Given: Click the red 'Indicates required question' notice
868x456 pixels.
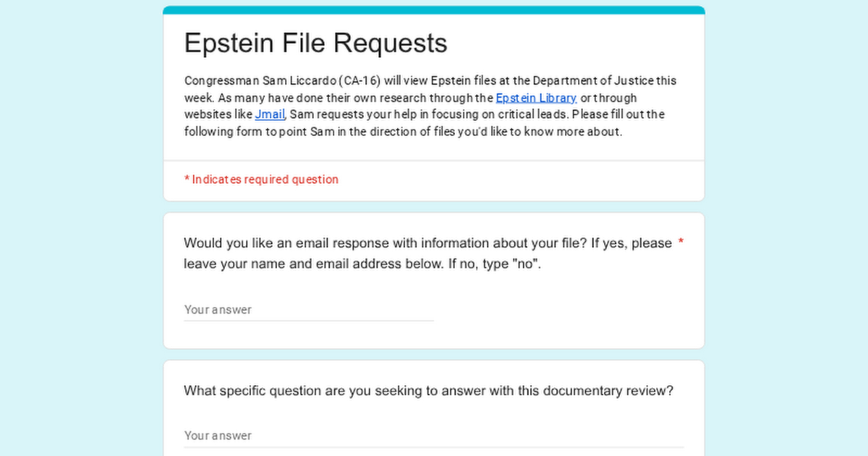Looking at the screenshot, I should [x=265, y=180].
